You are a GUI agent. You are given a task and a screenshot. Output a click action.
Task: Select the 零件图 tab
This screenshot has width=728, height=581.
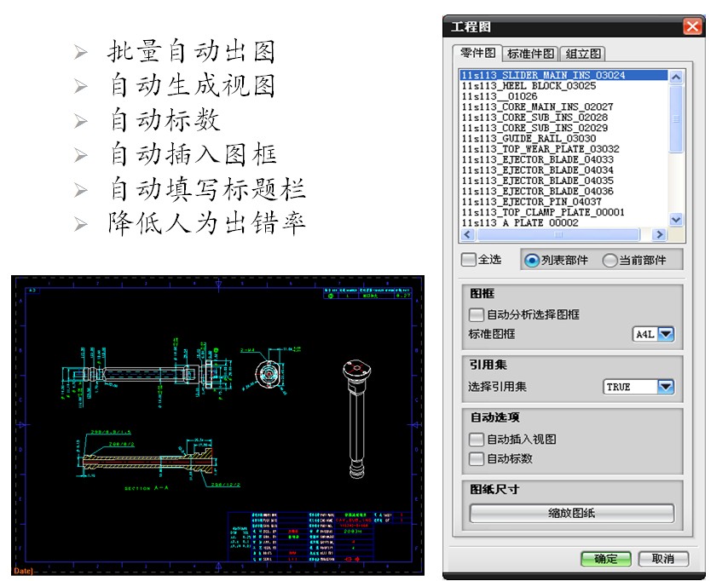[478, 53]
